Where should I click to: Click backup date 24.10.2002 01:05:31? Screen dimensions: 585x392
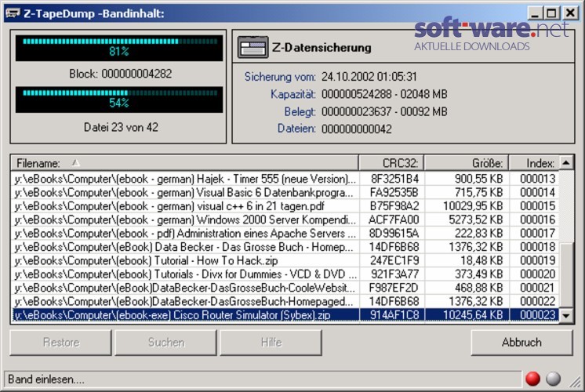point(369,77)
